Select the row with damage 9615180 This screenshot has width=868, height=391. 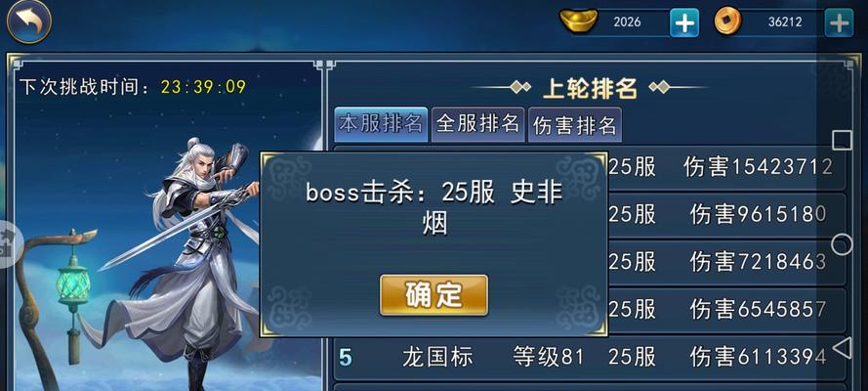tap(590, 215)
